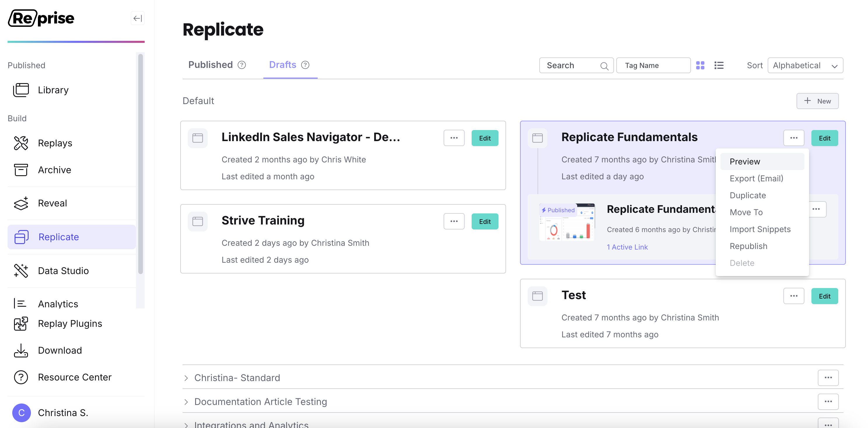Open Resource Center
This screenshot has width=868, height=428.
pos(72,377)
